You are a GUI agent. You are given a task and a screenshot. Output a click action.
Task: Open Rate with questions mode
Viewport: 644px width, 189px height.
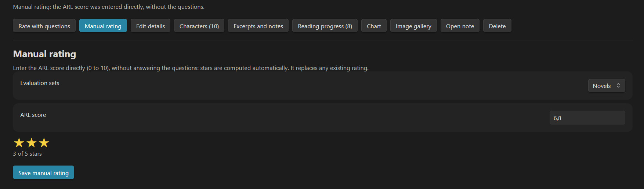44,26
